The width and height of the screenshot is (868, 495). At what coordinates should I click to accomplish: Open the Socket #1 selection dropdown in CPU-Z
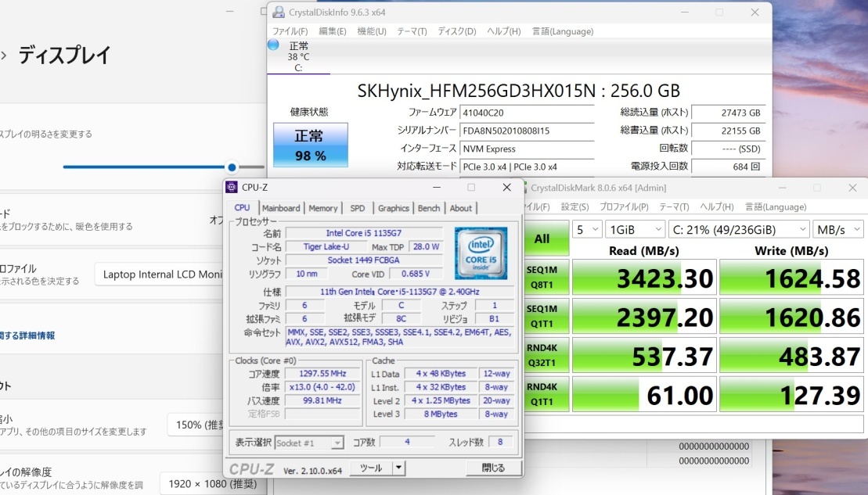tap(309, 443)
